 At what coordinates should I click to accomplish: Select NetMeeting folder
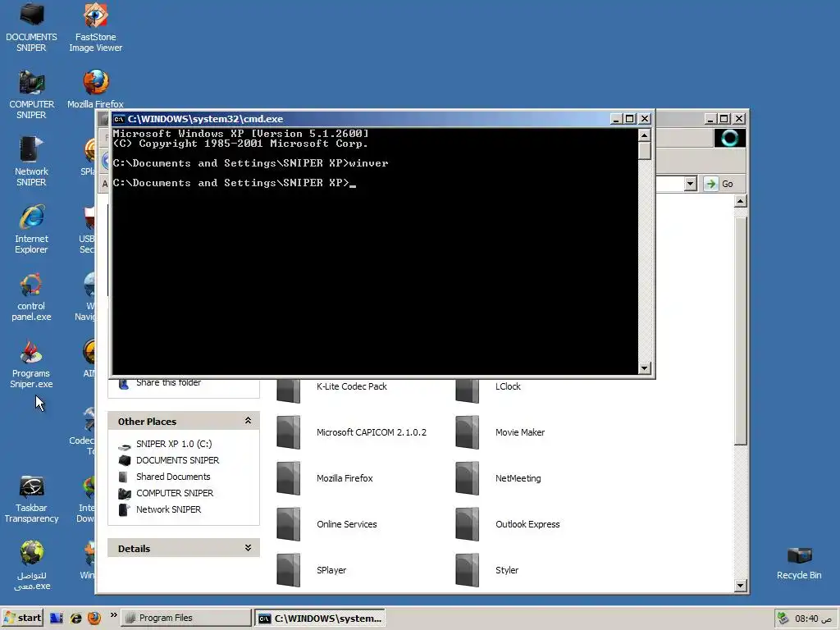[x=498, y=478]
